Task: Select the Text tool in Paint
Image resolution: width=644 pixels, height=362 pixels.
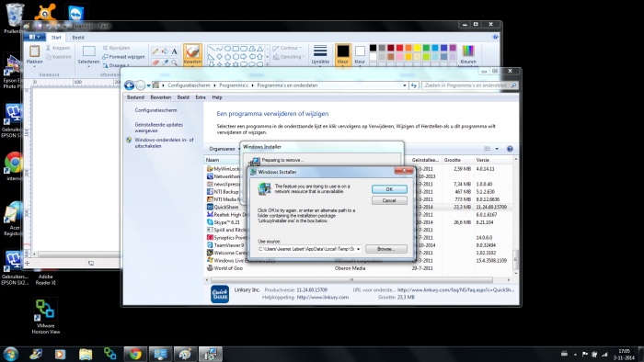Action: (174, 51)
